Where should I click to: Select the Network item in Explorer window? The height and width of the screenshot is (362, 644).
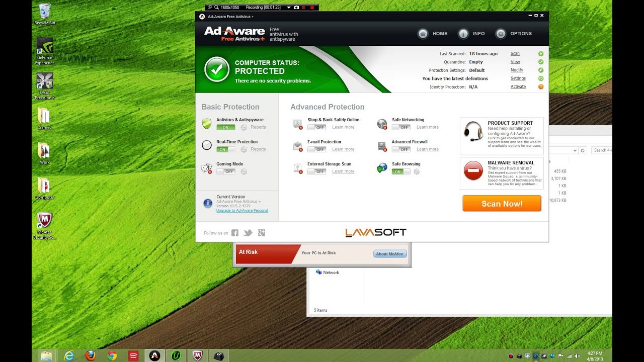(x=327, y=273)
